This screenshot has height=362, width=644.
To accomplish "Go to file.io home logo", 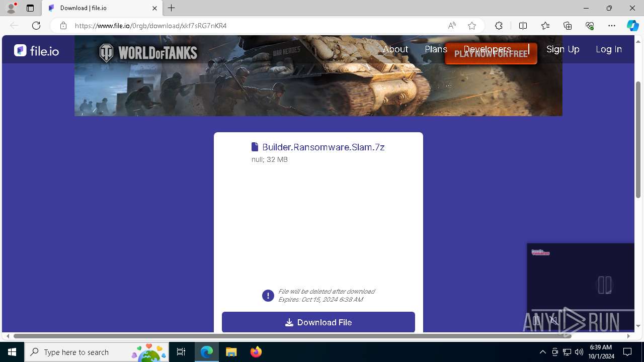I will pyautogui.click(x=36, y=50).
